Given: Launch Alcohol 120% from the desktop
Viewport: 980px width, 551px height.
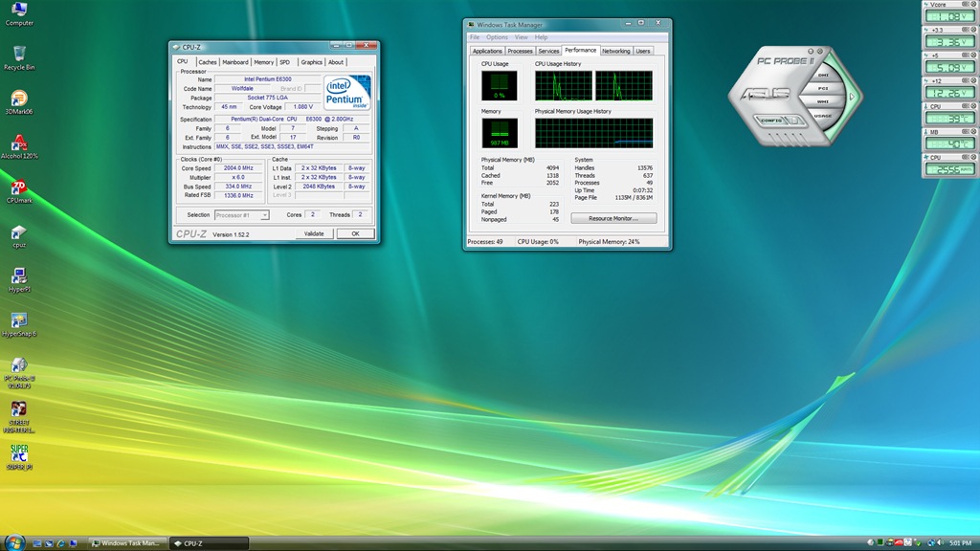Looking at the screenshot, I should tap(18, 143).
